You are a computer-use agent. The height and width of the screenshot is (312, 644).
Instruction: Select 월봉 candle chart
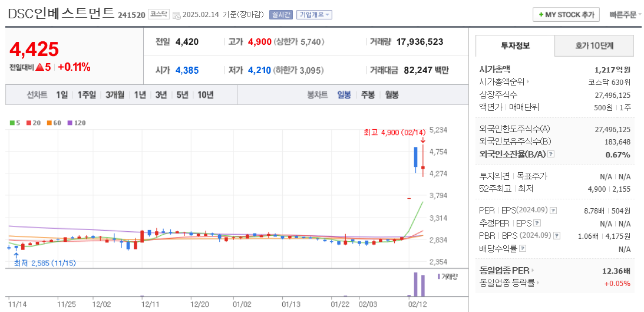391,95
